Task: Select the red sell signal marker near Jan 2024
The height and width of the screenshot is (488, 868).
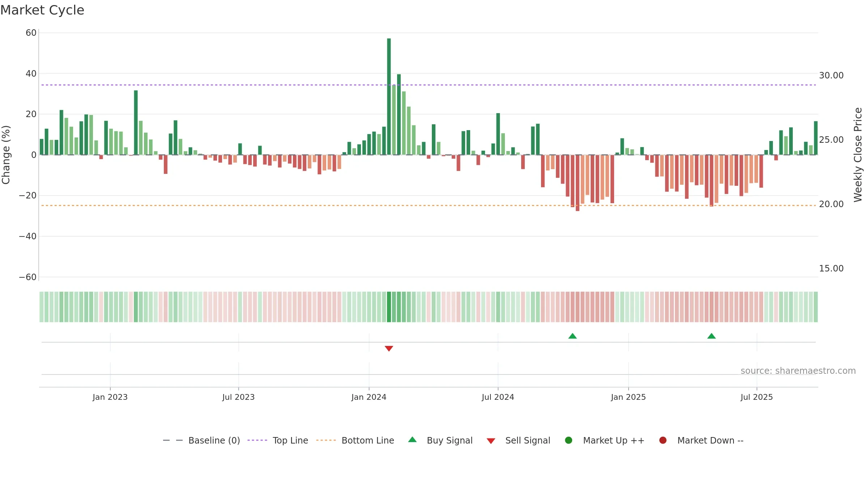Action: click(x=389, y=348)
